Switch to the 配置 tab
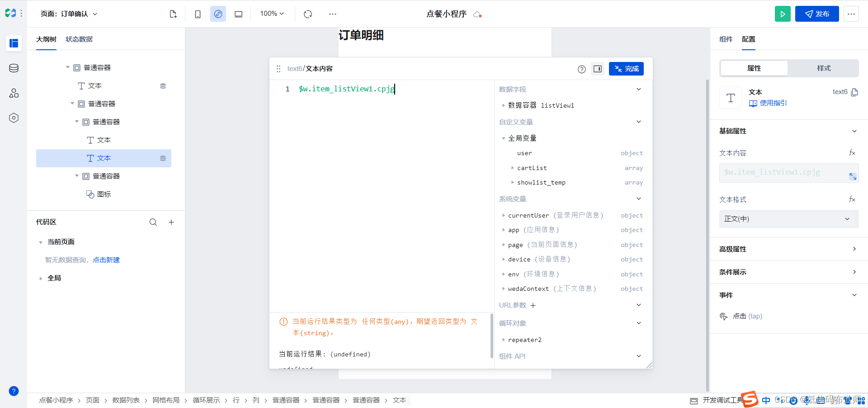This screenshot has height=408, width=868. pos(749,39)
